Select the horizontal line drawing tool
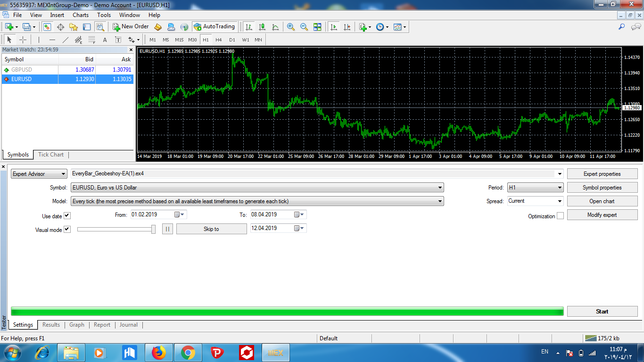The image size is (644, 362). (x=52, y=40)
